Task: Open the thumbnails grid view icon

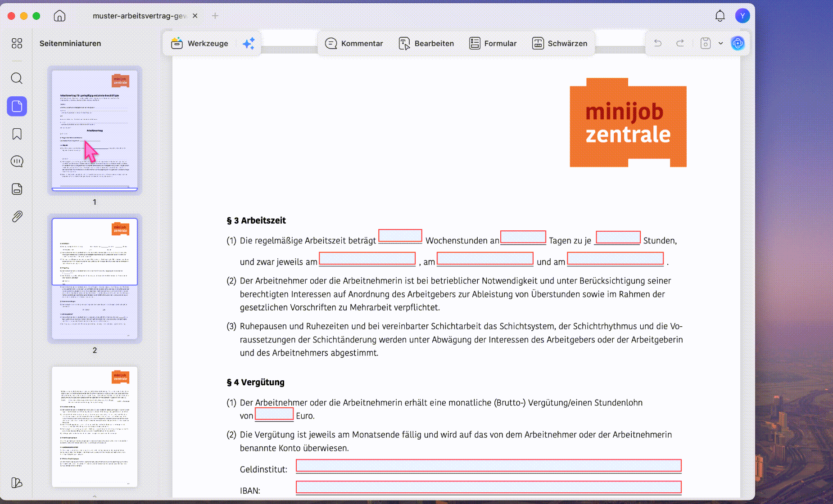Action: tap(17, 43)
